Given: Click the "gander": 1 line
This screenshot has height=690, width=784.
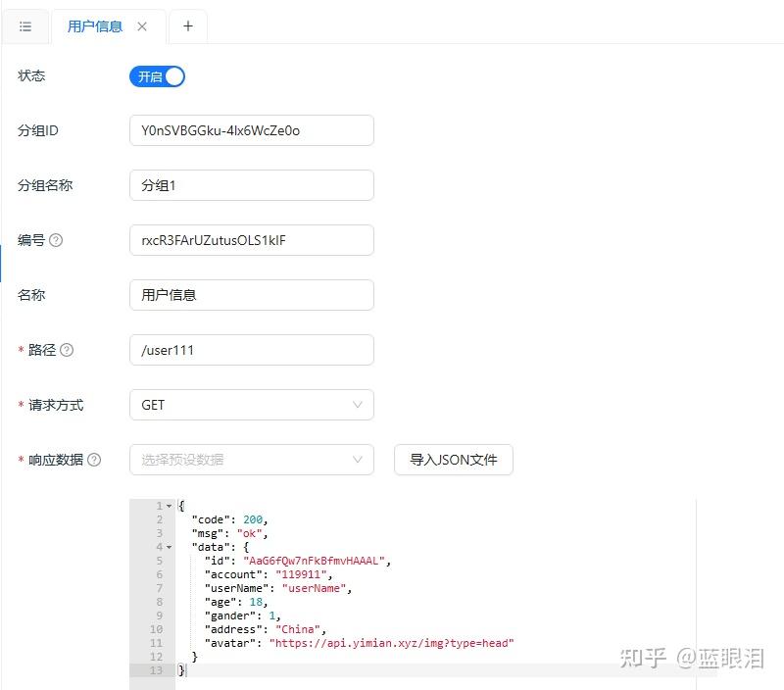Looking at the screenshot, I should coord(242,616).
